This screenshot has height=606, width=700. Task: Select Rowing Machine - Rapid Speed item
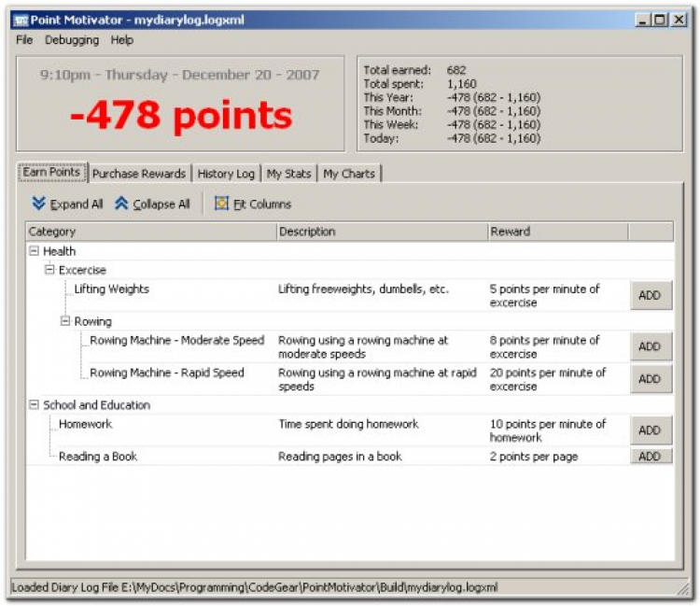(167, 373)
